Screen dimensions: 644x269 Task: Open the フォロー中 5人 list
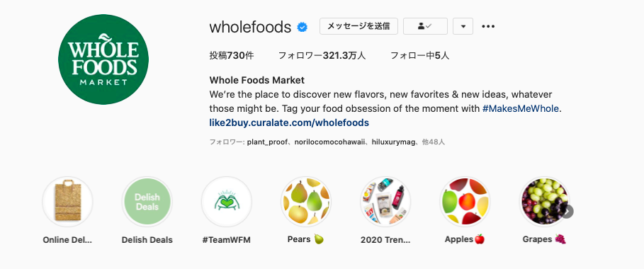point(419,55)
